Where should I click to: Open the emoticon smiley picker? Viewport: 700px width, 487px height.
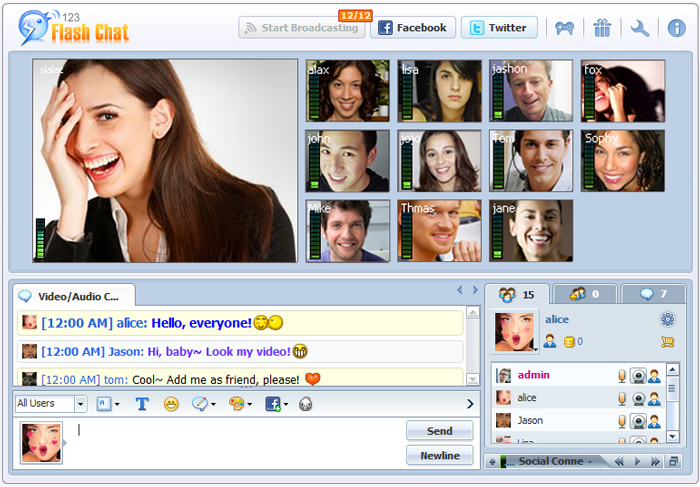[x=171, y=404]
